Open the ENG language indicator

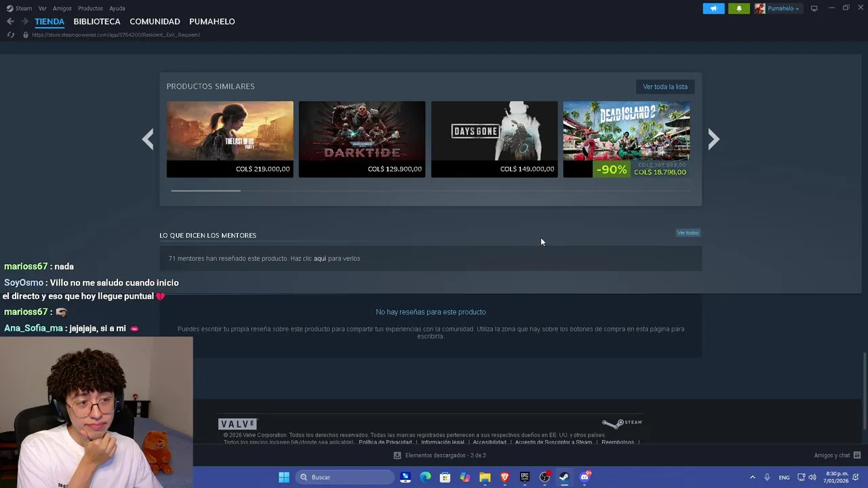(x=784, y=478)
